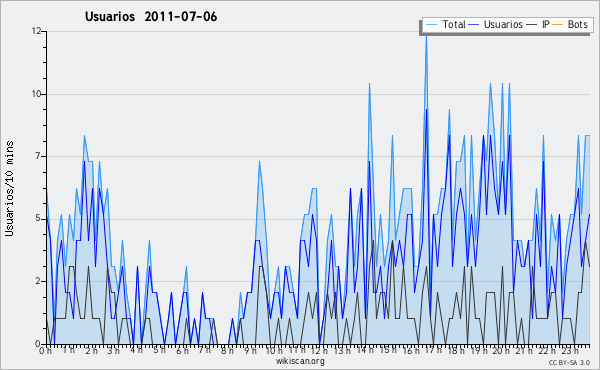The height and width of the screenshot is (370, 600).
Task: Click the x-axis label '15 h'
Action: 388,350
